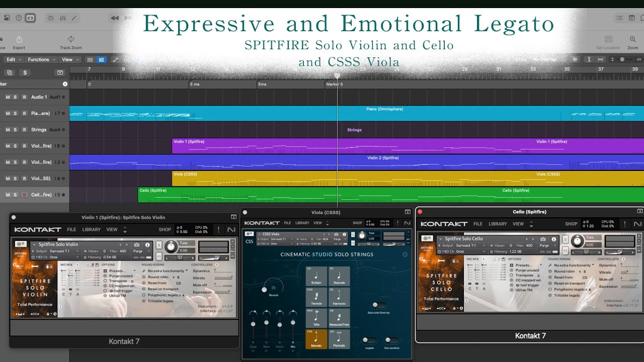Add a marker with the plus icon
The height and width of the screenshot is (362, 644).
pos(65,84)
